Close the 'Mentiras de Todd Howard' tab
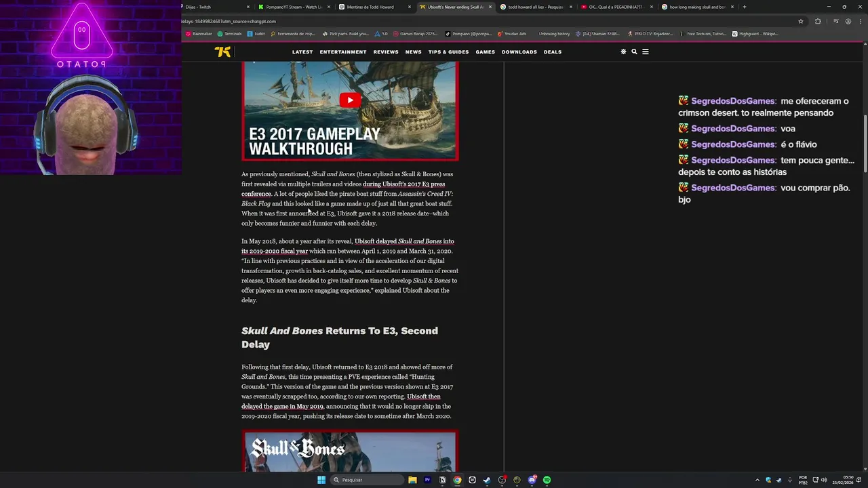868x488 pixels. point(409,7)
